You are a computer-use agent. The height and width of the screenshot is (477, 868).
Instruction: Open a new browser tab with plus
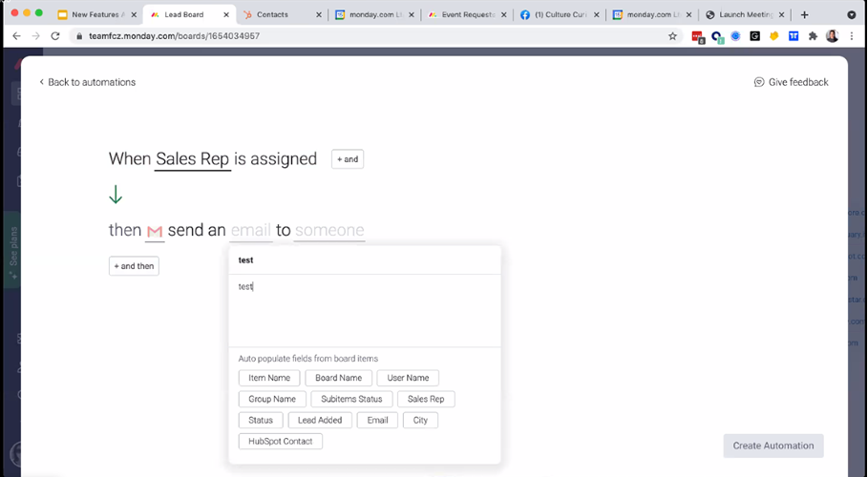point(804,14)
